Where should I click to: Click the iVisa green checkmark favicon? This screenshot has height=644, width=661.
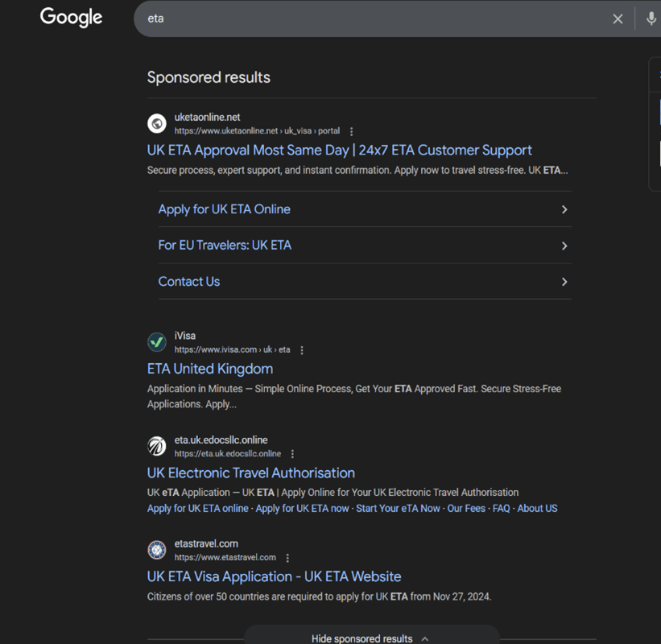pos(157,342)
